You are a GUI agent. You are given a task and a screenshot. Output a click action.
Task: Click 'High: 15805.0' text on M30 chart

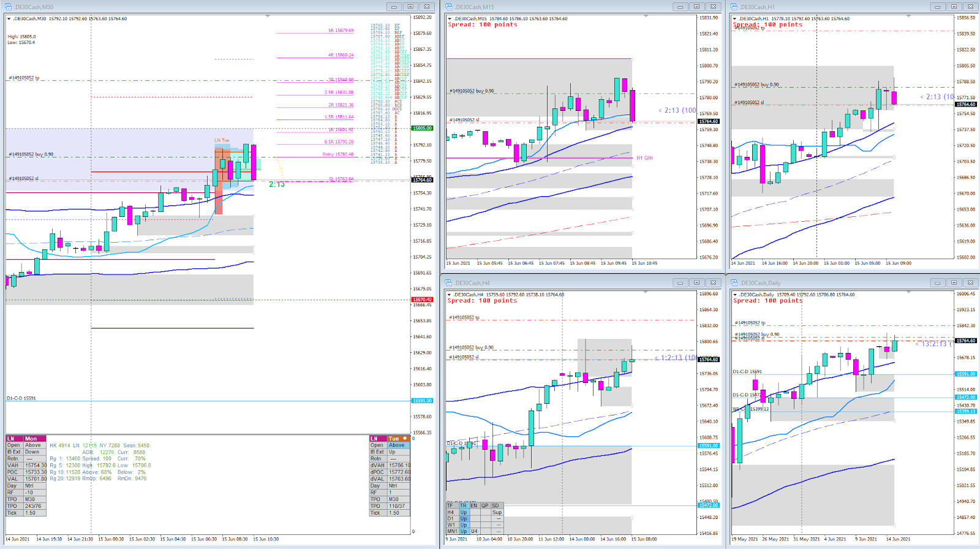point(21,37)
